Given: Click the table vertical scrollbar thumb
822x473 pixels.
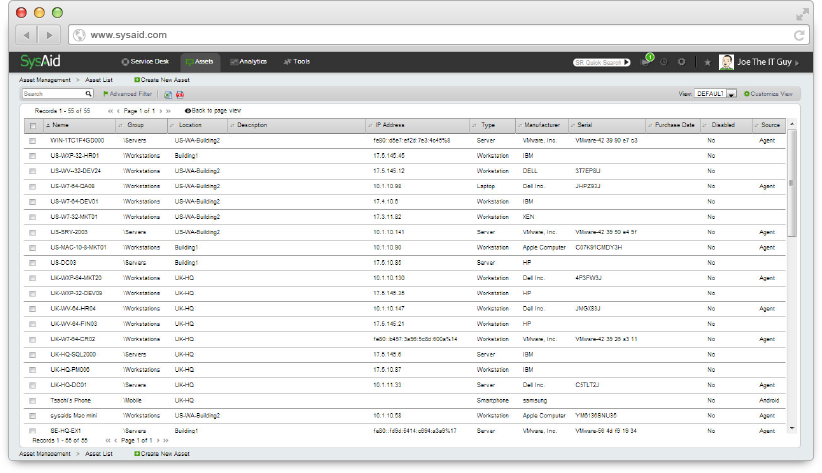Looking at the screenshot, I should [792, 183].
